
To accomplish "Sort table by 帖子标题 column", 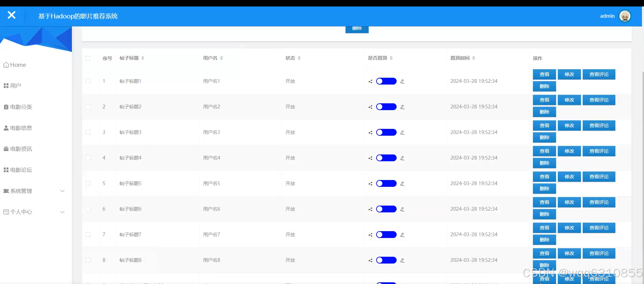I will tap(143, 58).
